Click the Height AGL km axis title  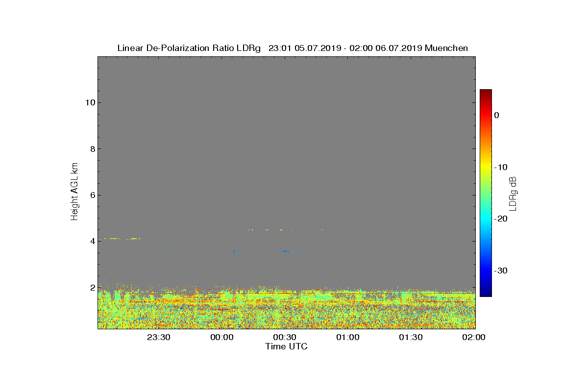click(74, 193)
